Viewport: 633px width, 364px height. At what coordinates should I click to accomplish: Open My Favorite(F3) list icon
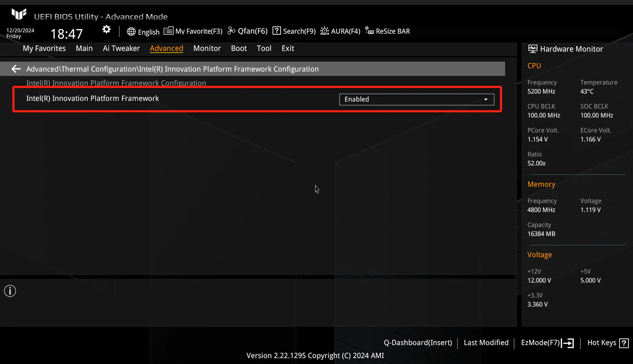(168, 31)
